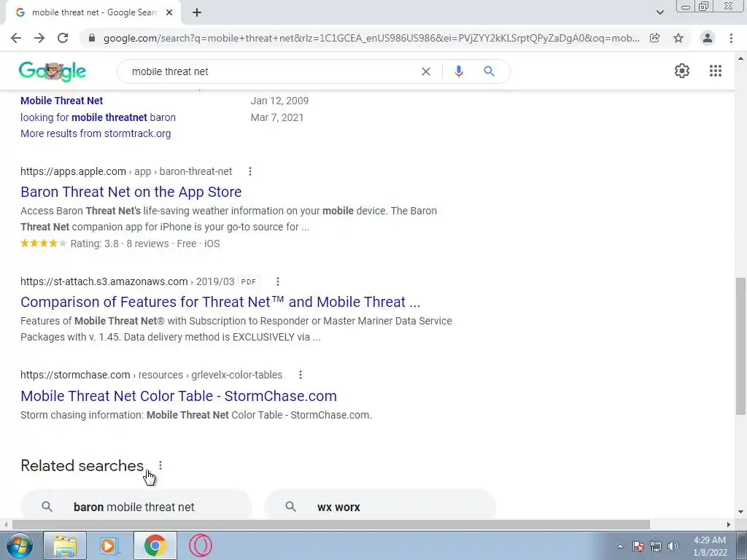This screenshot has width=747, height=560.
Task: Click scroll up arrow on scrollbar
Action: [x=741, y=58]
